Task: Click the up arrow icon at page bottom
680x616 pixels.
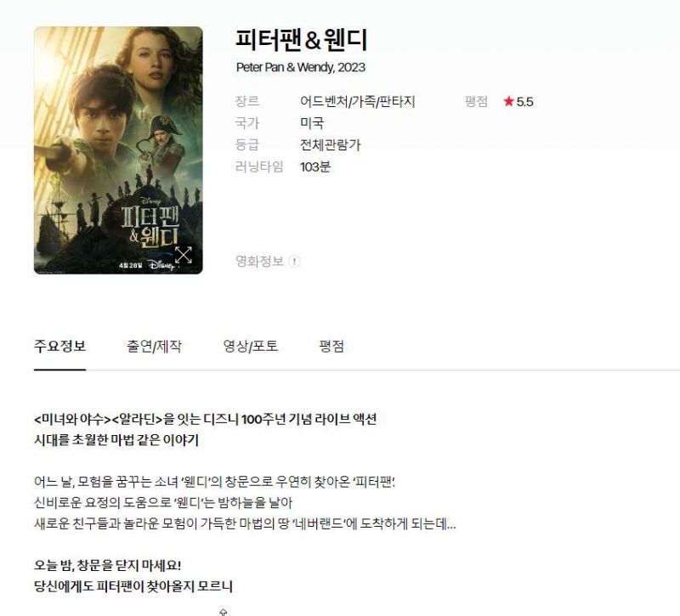Action: coord(224,612)
